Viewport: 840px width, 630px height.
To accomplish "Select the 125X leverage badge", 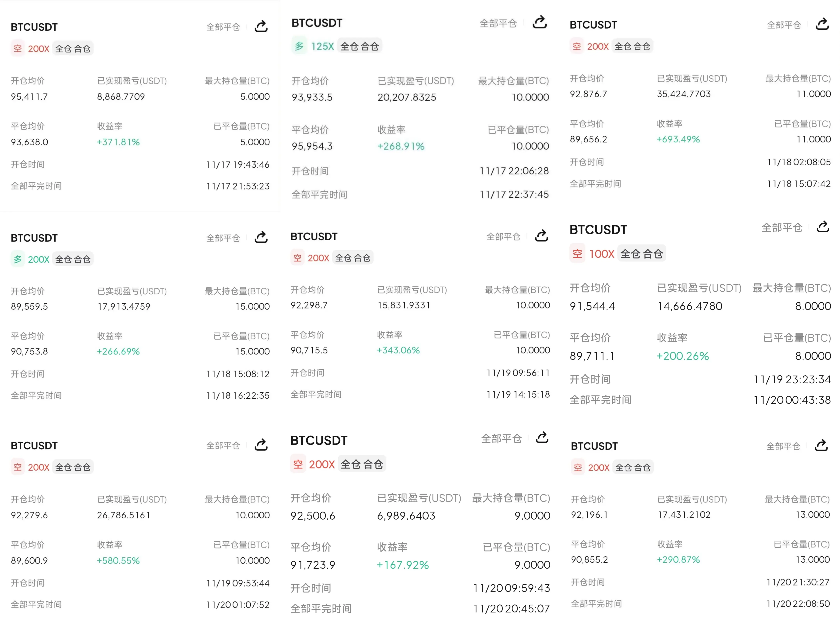I will [322, 46].
